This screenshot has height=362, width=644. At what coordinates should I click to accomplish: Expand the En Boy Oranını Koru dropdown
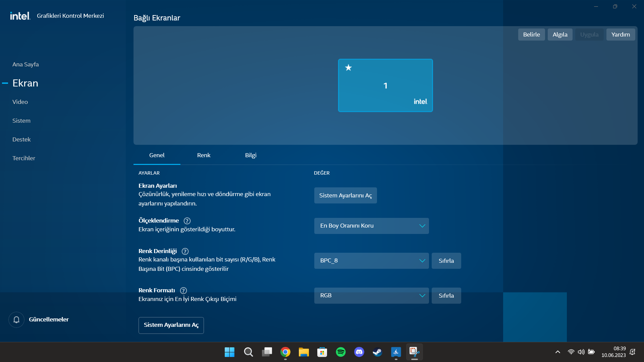tap(371, 226)
